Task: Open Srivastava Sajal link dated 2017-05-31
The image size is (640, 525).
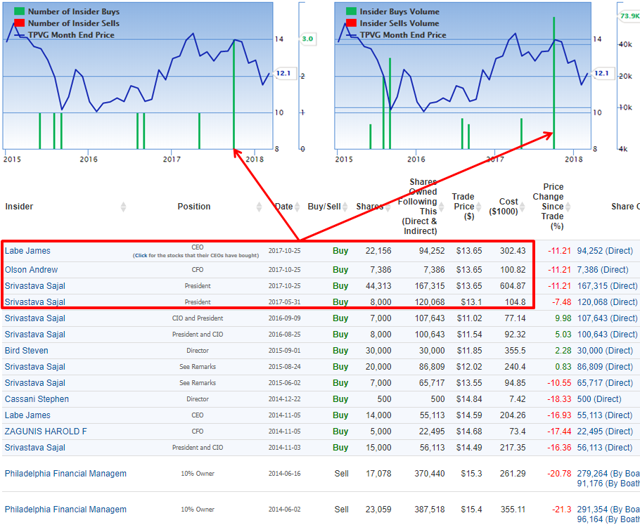Action: [x=35, y=302]
